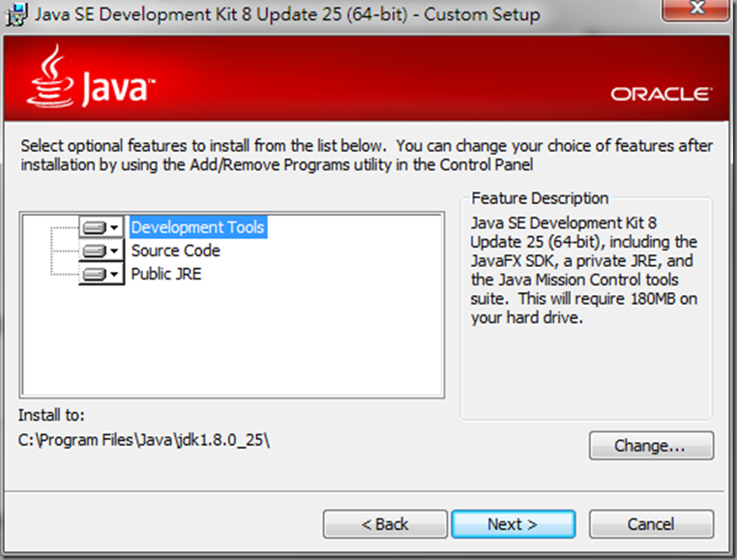Select the Development Tools tree item
Viewport: 737px width, 560px height.
pos(198,227)
